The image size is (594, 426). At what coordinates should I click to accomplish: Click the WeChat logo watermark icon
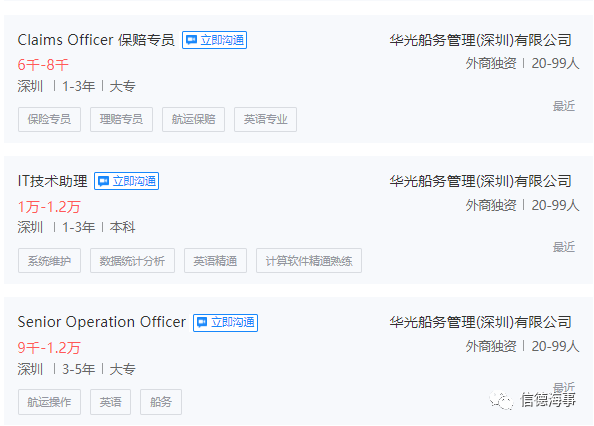click(501, 400)
